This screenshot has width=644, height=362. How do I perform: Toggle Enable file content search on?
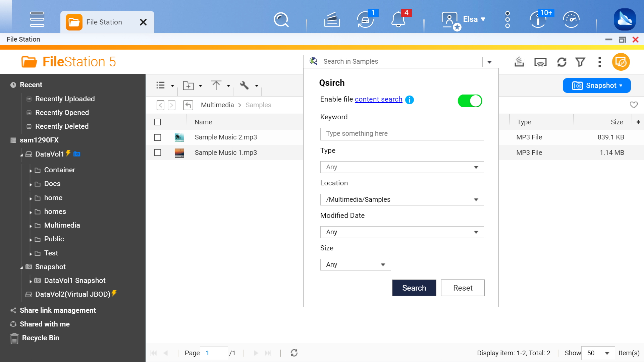470,101
